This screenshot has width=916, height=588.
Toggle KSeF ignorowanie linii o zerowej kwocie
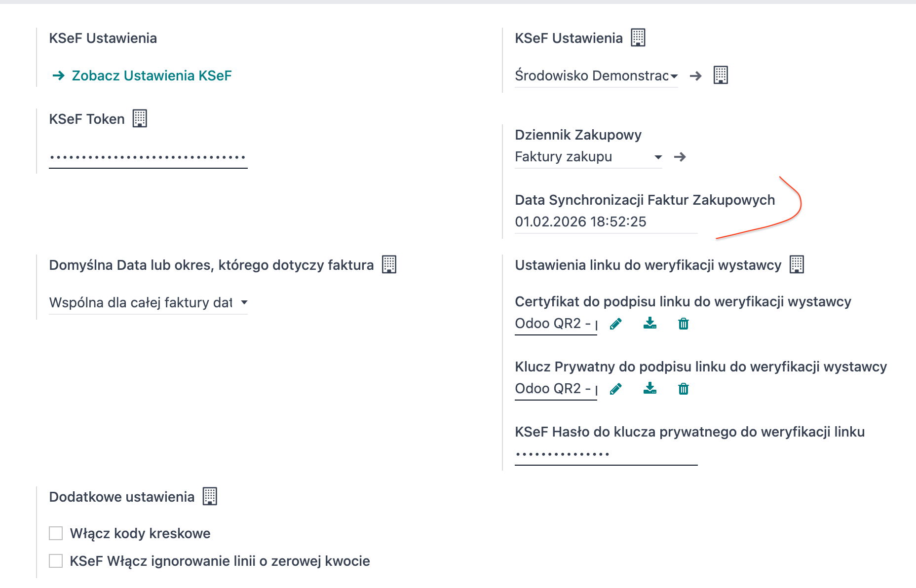tap(56, 561)
